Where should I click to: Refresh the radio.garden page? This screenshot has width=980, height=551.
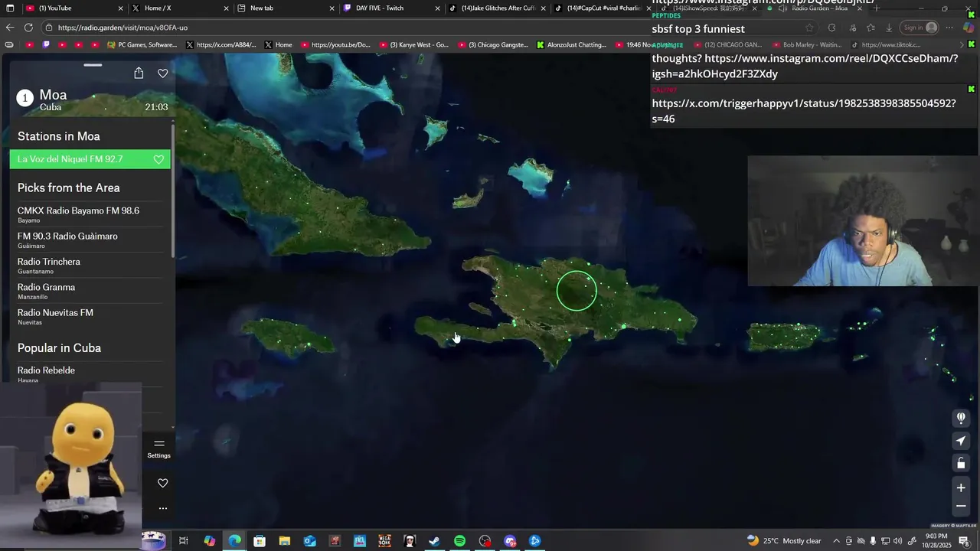pos(28,28)
